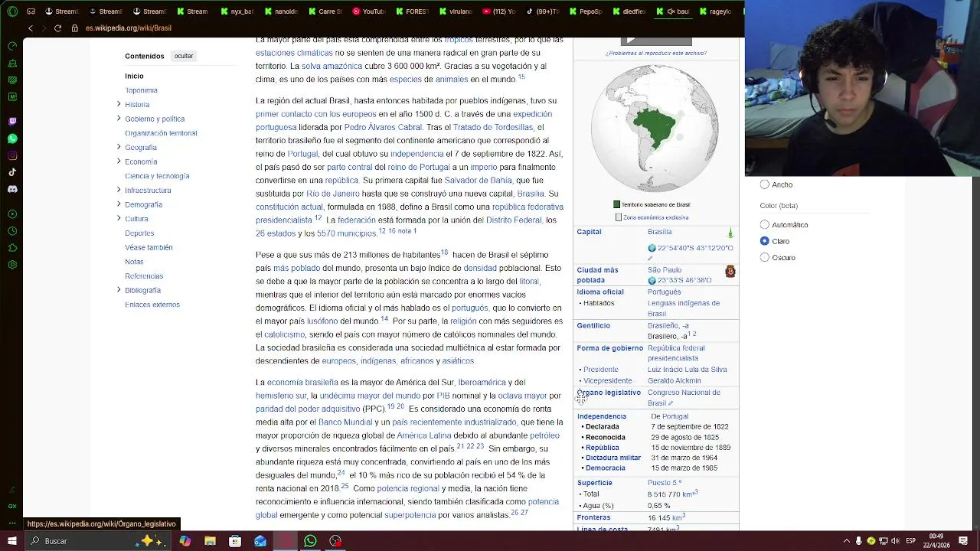
Task: Hide contents with ocultar button
Action: click(x=184, y=56)
